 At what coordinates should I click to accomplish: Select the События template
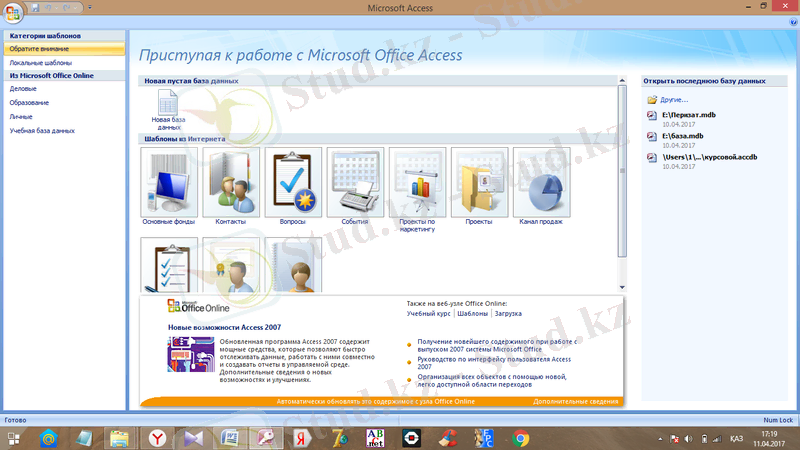(355, 180)
